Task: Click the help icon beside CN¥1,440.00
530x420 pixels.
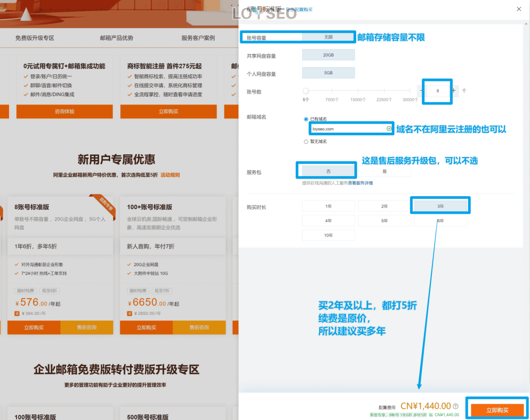Action: pos(456,406)
